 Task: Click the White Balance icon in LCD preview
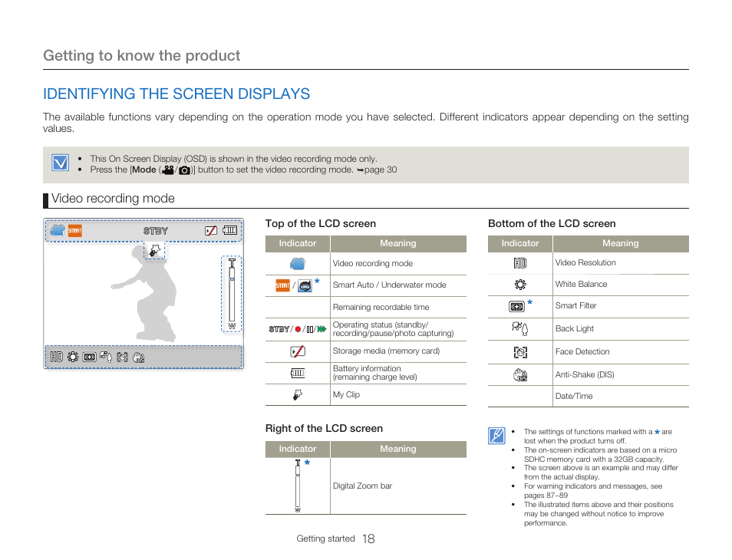73,357
